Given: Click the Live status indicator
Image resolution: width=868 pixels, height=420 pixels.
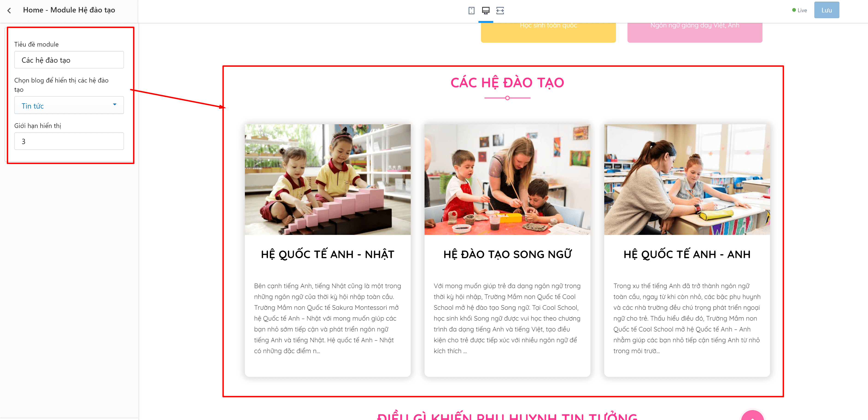Looking at the screenshot, I should tap(799, 10).
